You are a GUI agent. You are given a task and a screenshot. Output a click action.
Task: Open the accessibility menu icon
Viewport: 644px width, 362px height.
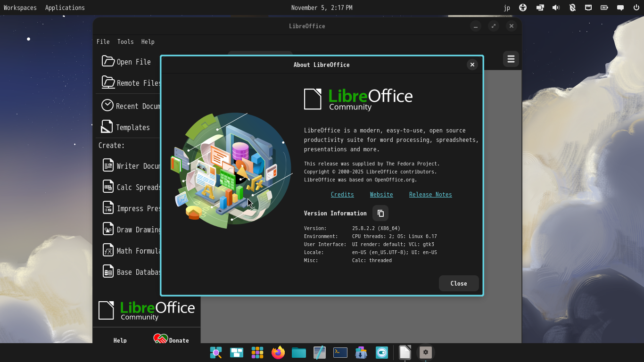pos(523,8)
